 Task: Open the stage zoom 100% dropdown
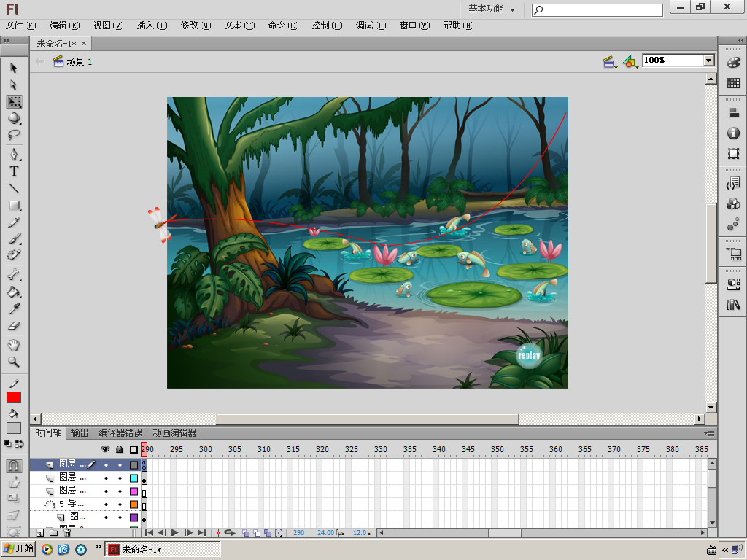pyautogui.click(x=708, y=61)
